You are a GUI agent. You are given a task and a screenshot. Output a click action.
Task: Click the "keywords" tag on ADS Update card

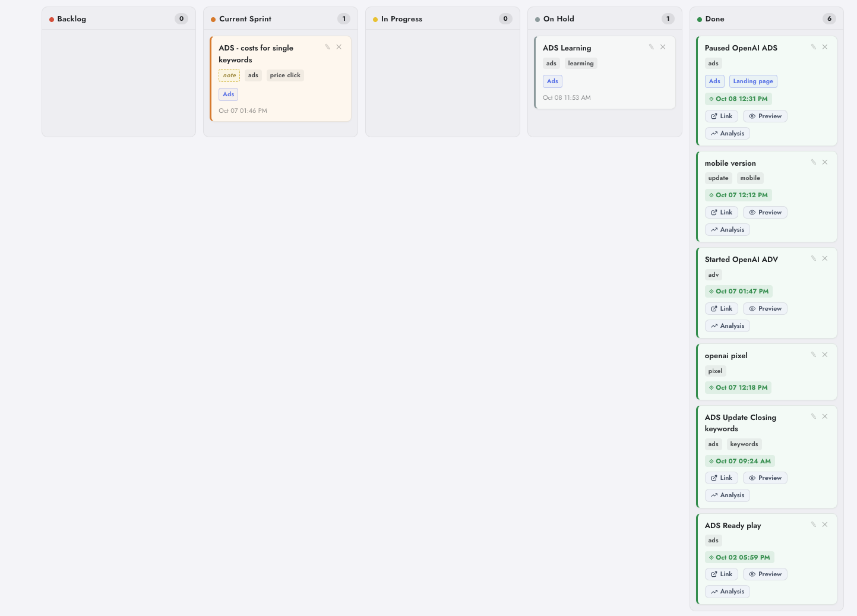tap(744, 444)
